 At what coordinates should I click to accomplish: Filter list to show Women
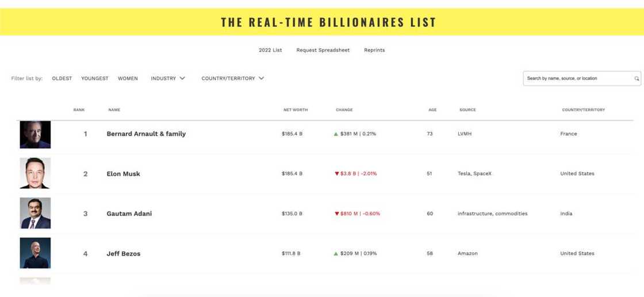(x=128, y=79)
